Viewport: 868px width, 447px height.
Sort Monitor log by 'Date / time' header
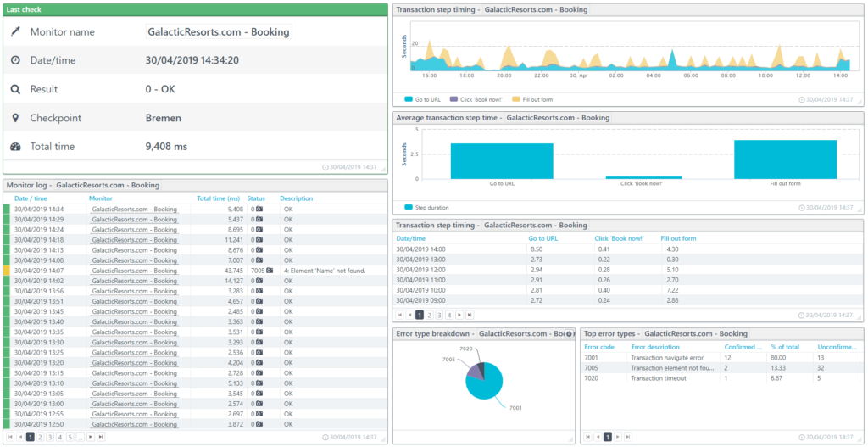31,198
